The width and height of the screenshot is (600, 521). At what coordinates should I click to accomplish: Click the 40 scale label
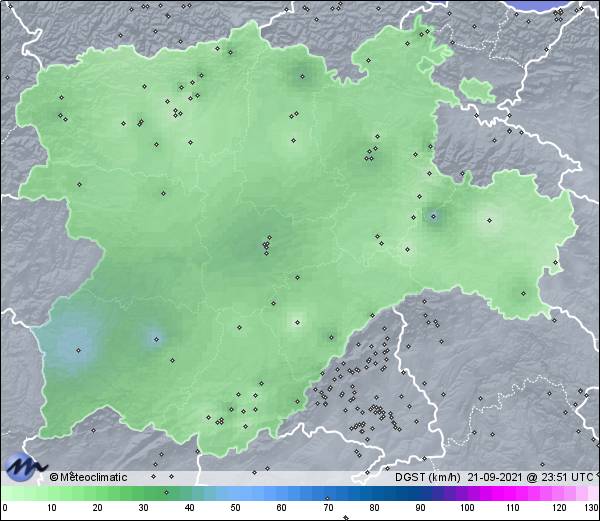pos(189,508)
